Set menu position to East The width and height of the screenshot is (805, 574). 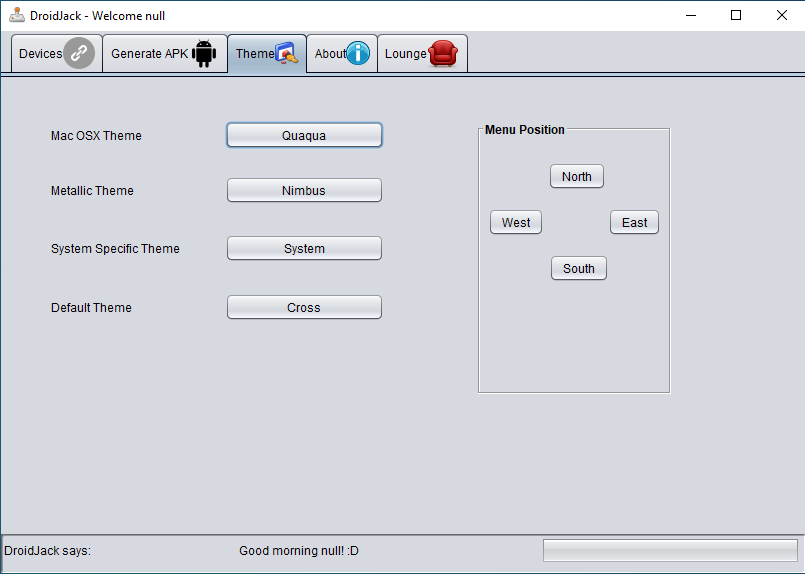[635, 222]
